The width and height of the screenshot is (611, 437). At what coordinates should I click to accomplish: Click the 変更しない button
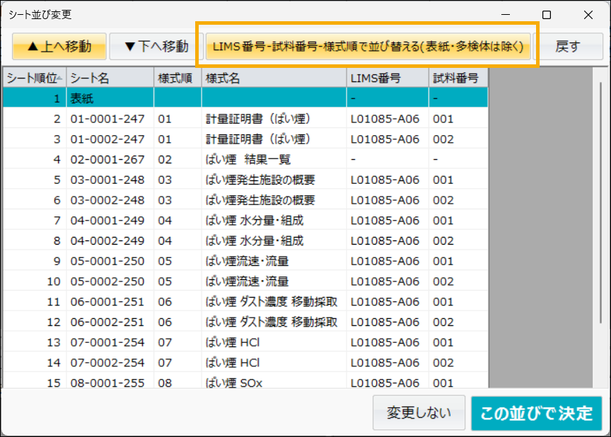tap(419, 412)
